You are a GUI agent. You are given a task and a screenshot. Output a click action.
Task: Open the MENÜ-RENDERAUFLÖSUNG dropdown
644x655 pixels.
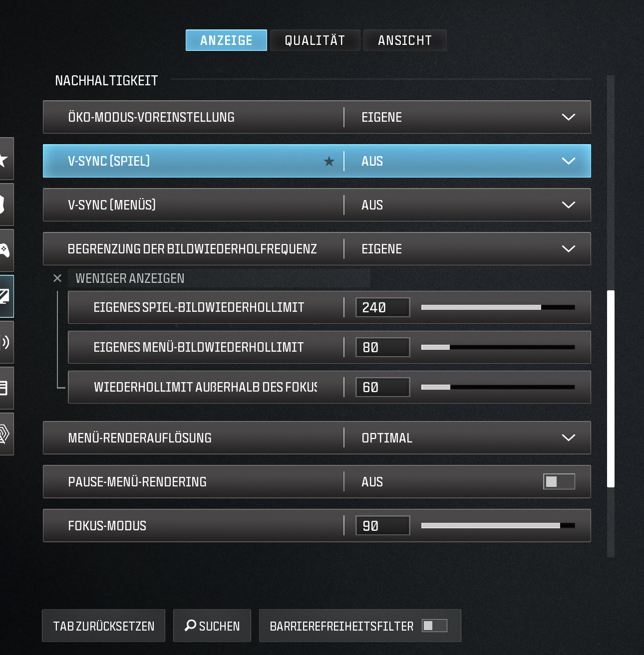(568, 437)
